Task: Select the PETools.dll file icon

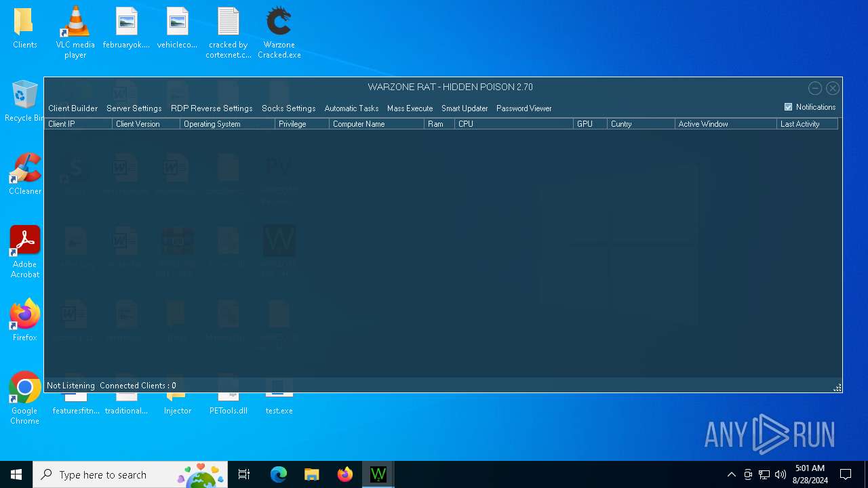Action: (229, 405)
